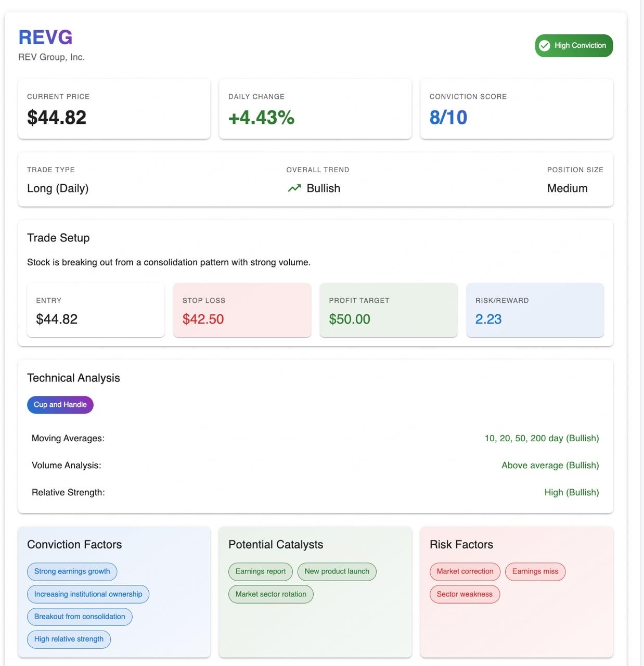Click the Earnings miss risk chip
644x666 pixels.
(x=535, y=571)
